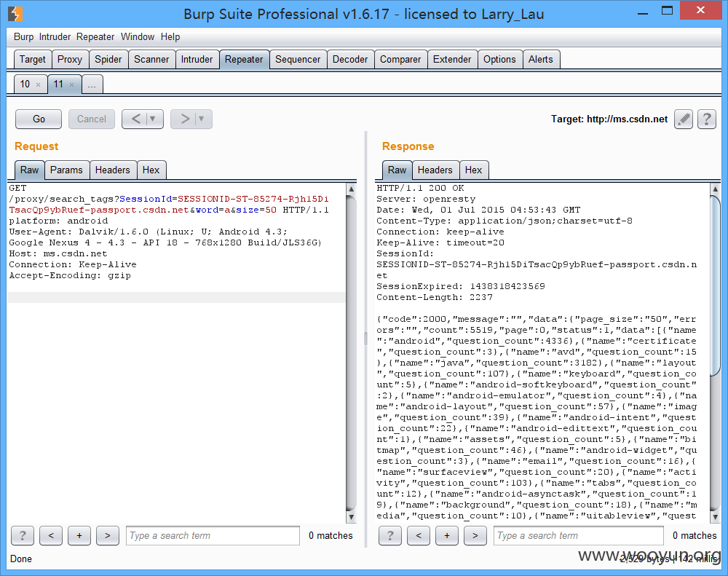Click the Cancel button

point(92,119)
